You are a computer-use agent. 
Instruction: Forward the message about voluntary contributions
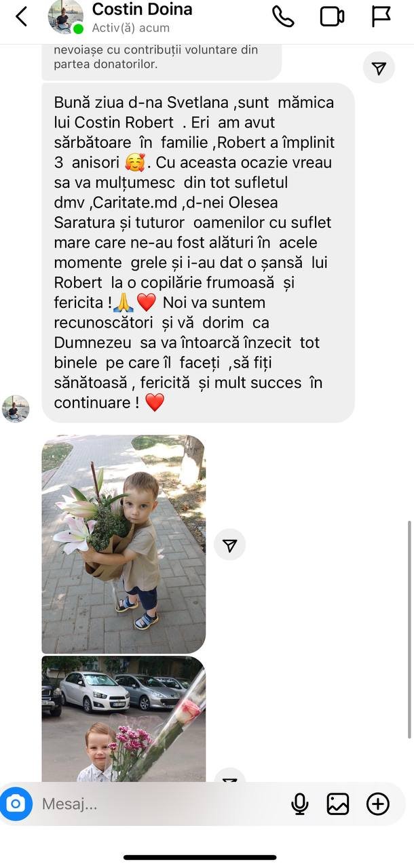click(x=379, y=68)
